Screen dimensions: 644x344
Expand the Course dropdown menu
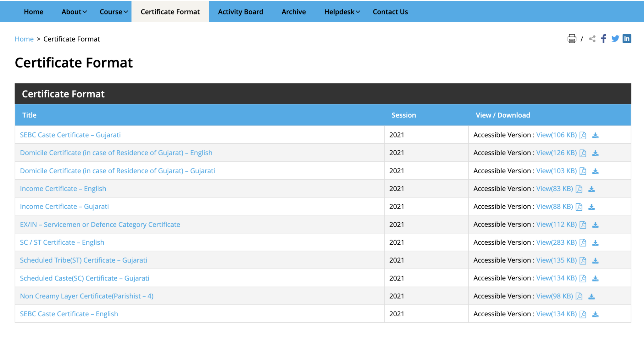click(113, 12)
